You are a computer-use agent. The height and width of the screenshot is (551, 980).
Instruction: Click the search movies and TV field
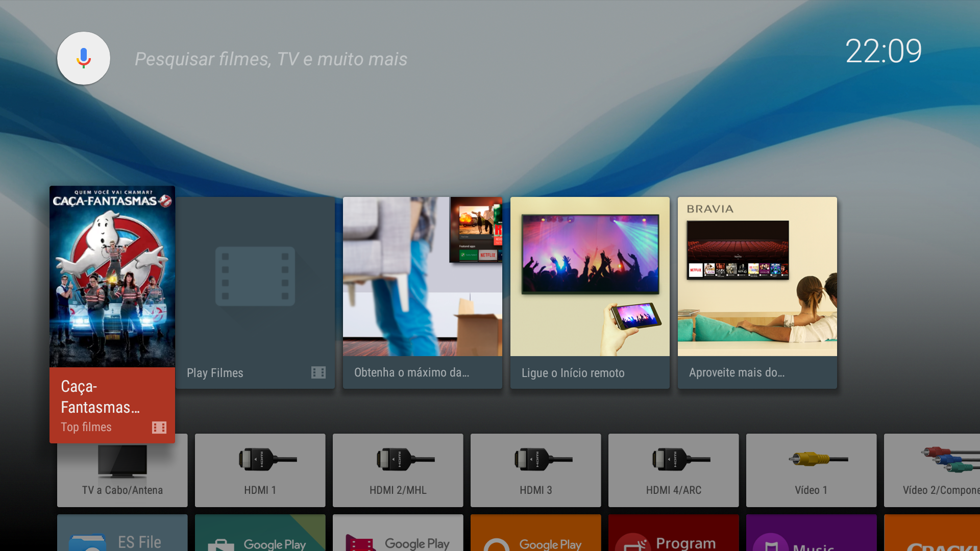(271, 59)
